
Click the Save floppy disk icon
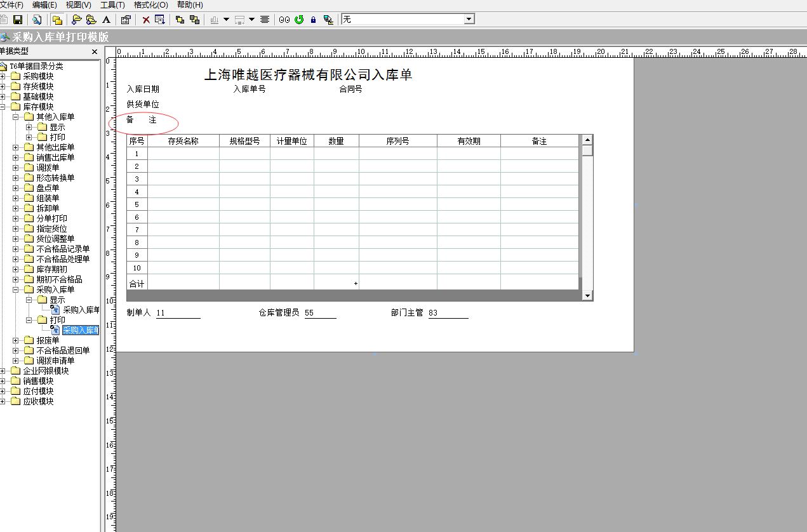[18, 20]
